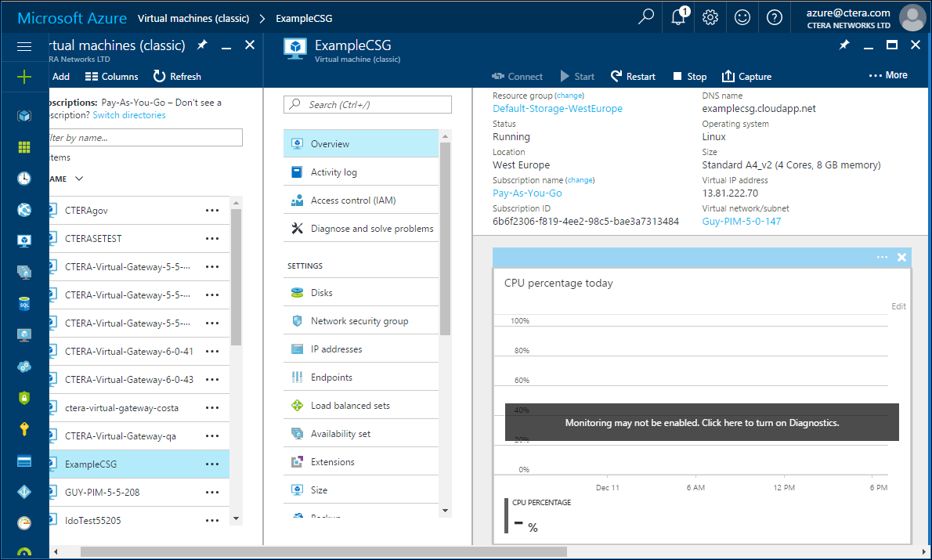The width and height of the screenshot is (932, 560).
Task: Click the Filter by name input field
Action: click(x=146, y=137)
